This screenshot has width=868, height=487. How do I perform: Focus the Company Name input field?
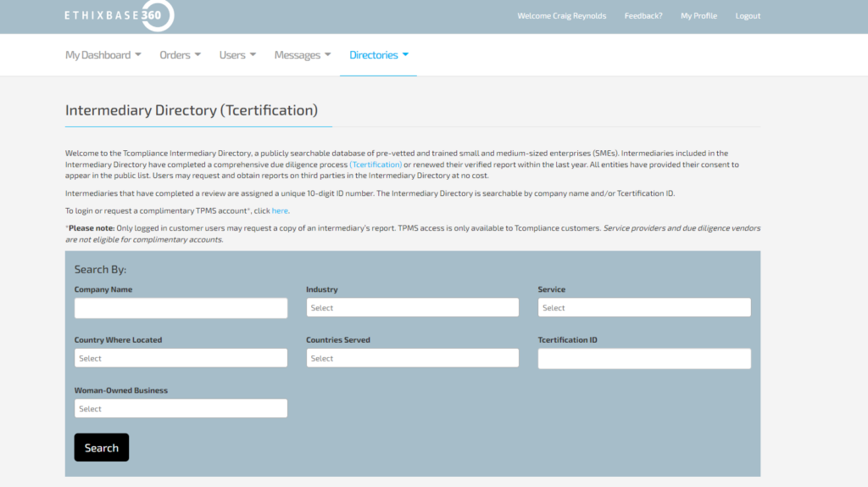[x=181, y=308]
